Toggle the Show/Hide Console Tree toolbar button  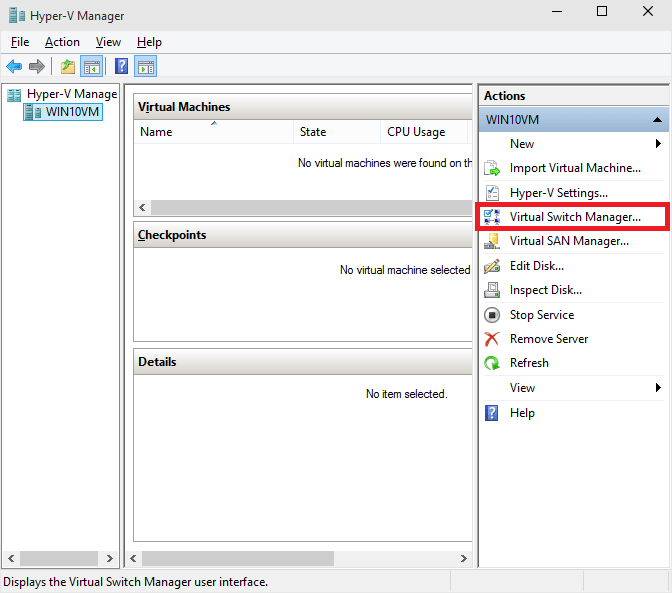point(92,67)
